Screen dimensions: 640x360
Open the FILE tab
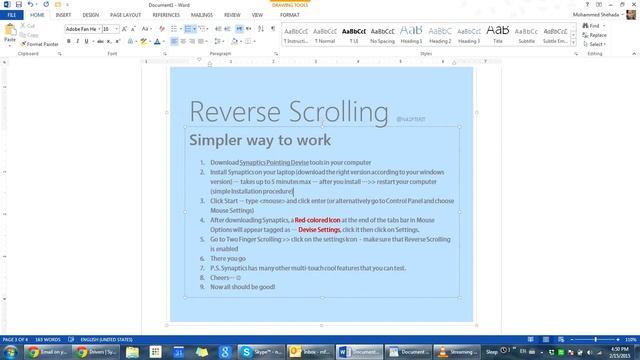pyautogui.click(x=12, y=15)
